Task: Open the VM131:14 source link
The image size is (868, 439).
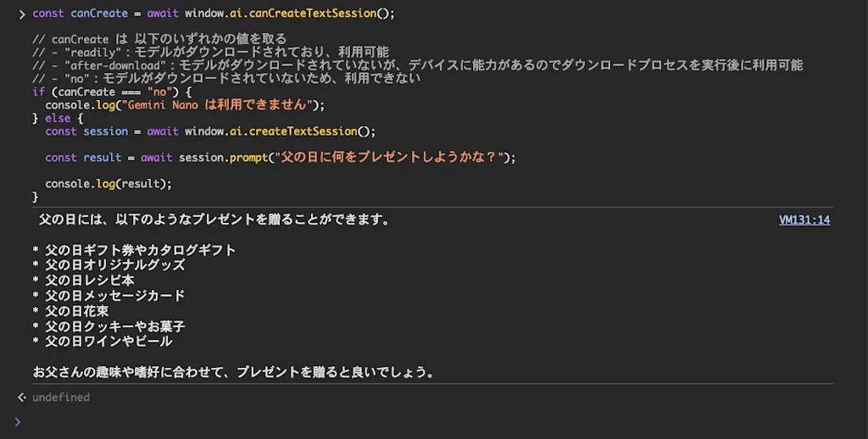Action: tap(804, 219)
